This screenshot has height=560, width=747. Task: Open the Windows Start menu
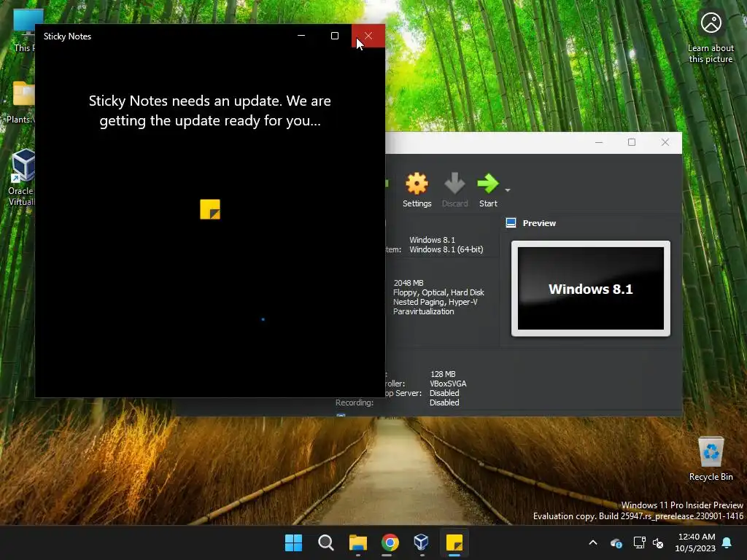[293, 542]
